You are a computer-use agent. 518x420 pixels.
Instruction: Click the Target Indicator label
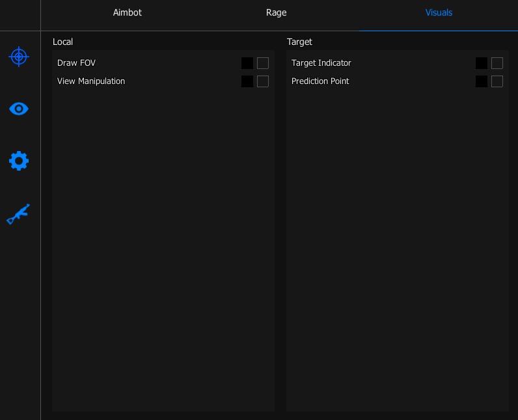tap(321, 63)
